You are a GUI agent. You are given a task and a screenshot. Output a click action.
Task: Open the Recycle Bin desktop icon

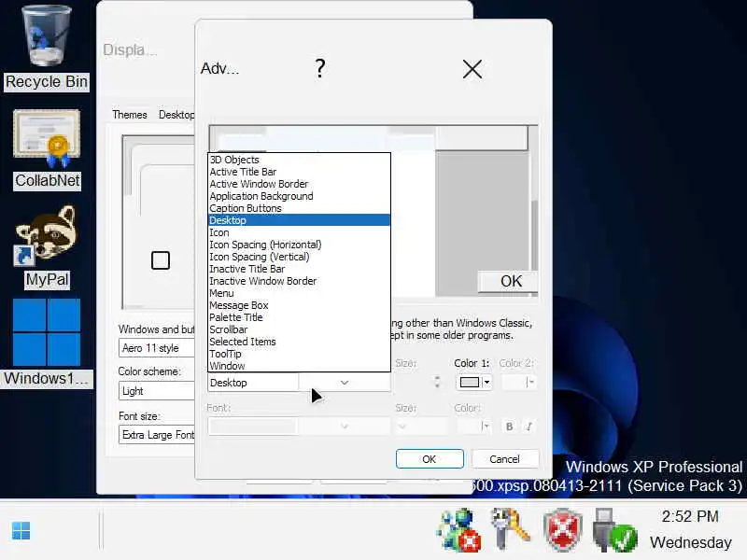46,48
